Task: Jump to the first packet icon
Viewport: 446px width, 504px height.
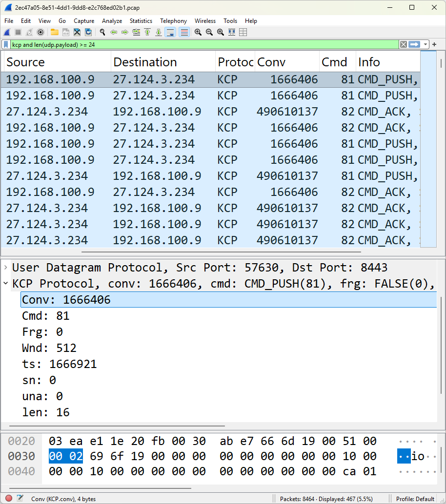Action: click(x=147, y=32)
